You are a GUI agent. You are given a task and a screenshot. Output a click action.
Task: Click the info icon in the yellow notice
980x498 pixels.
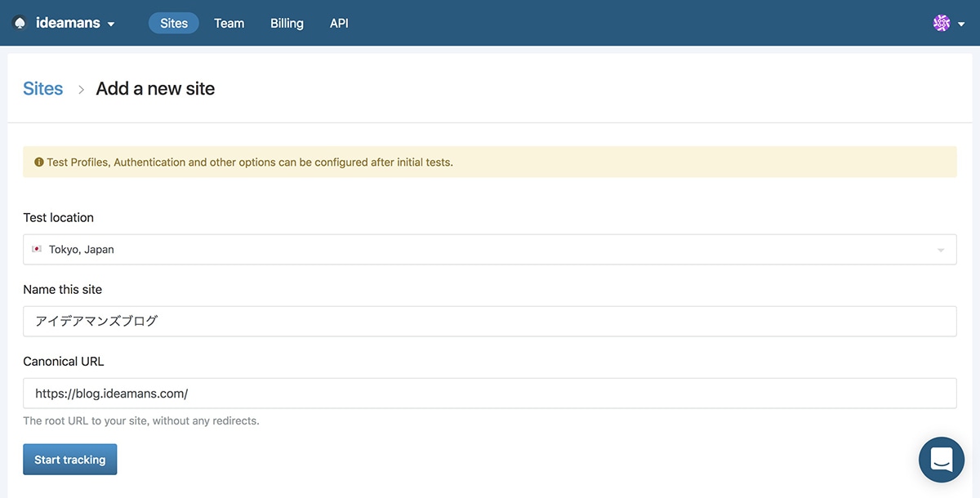click(38, 162)
